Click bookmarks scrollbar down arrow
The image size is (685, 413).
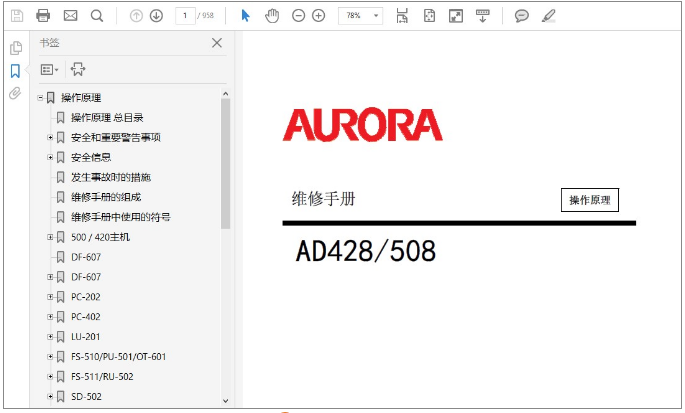tap(225, 401)
